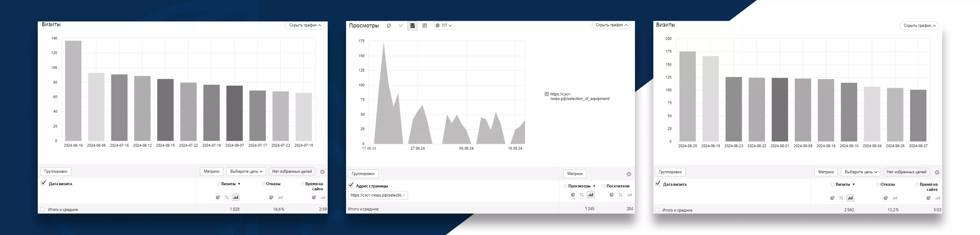This screenshot has height=235, width=980.
Task: Open Группировки in right panel
Action: coord(670,172)
